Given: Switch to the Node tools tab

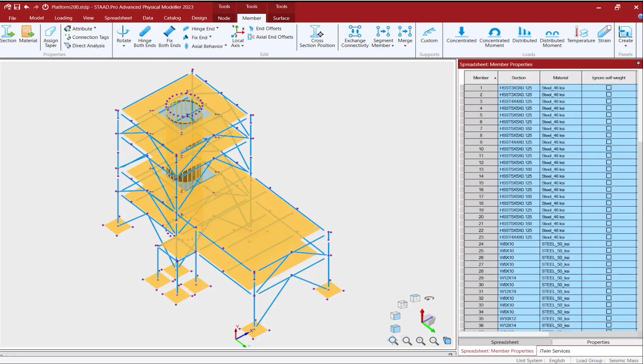Looking at the screenshot, I should tap(224, 18).
